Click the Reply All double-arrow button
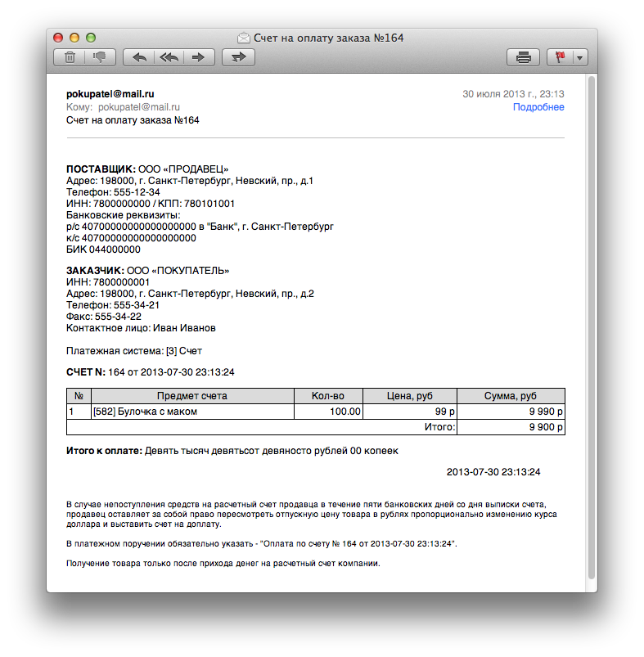Screen dimensions: 644x657 (169, 57)
